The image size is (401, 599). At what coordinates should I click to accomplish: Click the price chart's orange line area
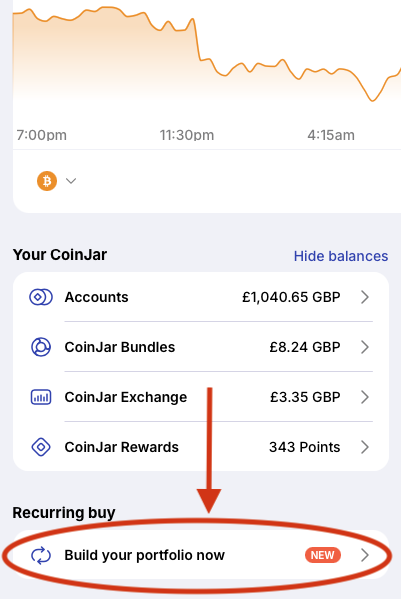(x=207, y=53)
